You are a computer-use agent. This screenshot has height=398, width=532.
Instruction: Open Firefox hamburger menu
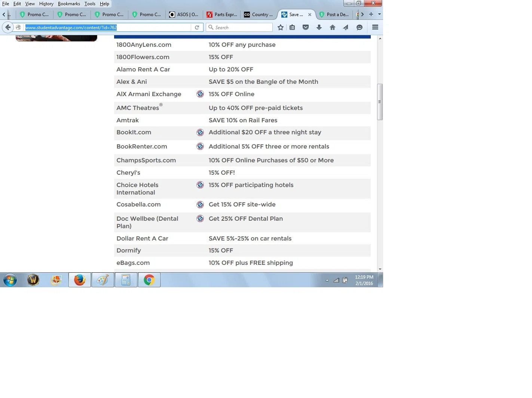click(375, 27)
